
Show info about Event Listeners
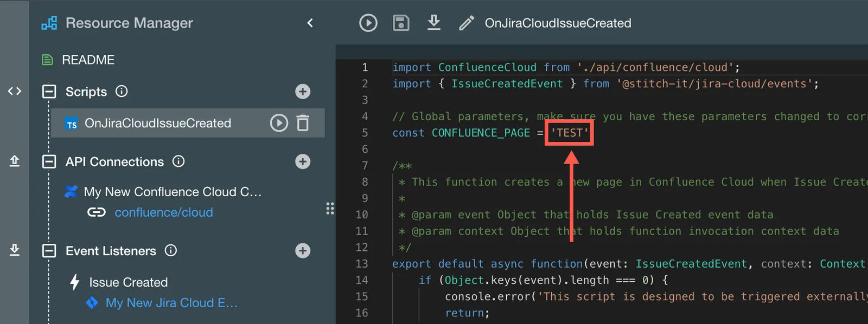pyautogui.click(x=171, y=250)
